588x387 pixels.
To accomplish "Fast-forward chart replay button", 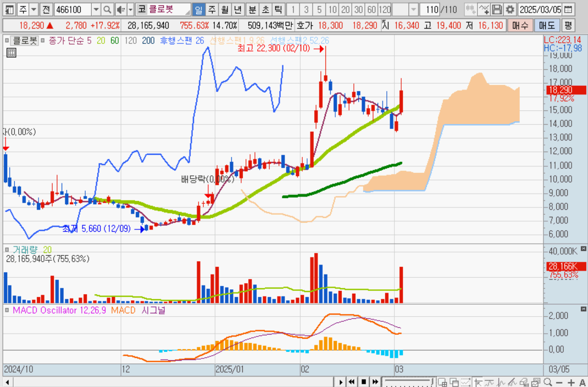I will (375, 382).
